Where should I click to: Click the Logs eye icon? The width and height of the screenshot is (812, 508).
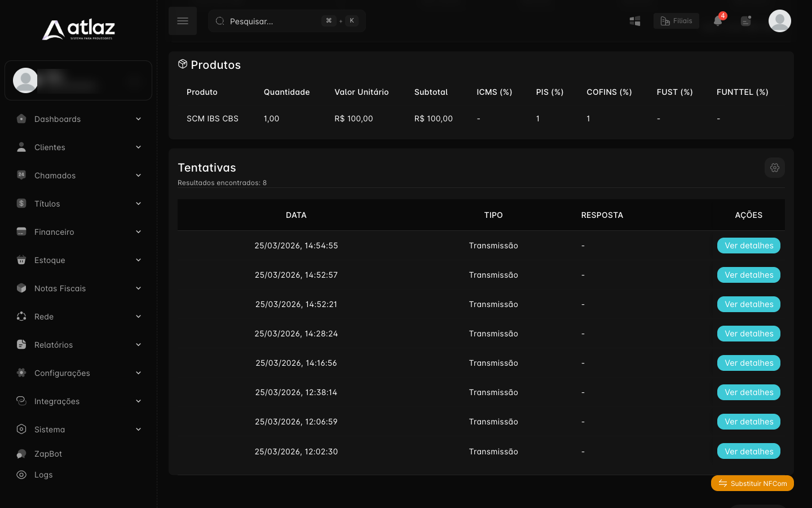pos(21,475)
